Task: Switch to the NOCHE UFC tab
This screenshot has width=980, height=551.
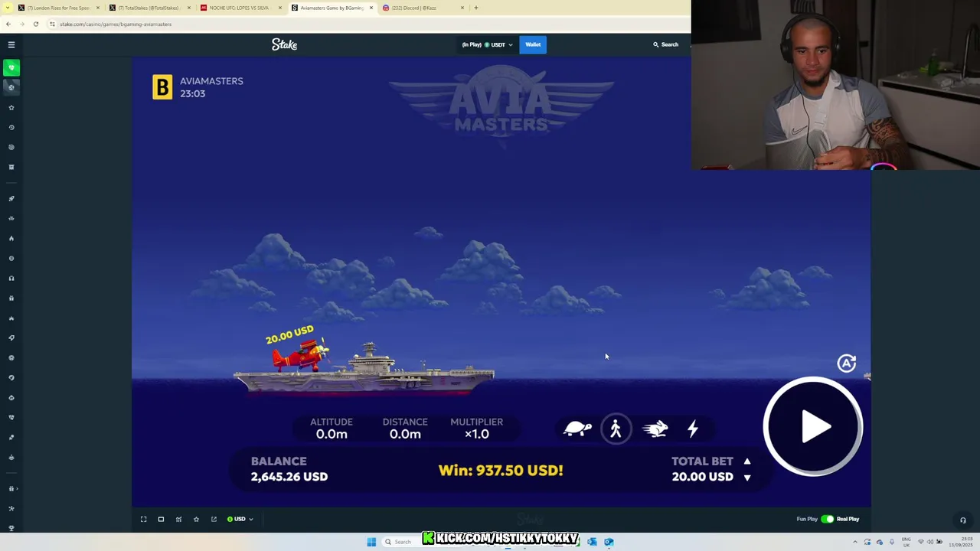Action: tap(240, 8)
